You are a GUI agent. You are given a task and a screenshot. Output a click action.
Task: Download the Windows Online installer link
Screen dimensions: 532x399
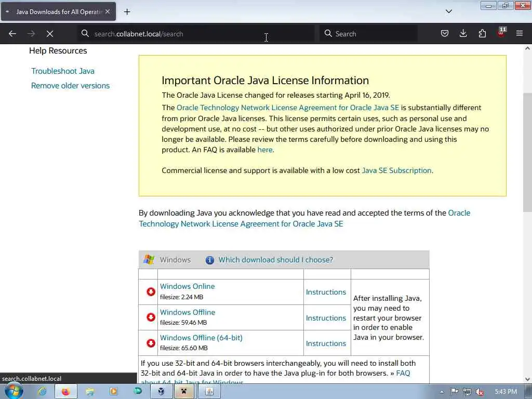tap(187, 286)
